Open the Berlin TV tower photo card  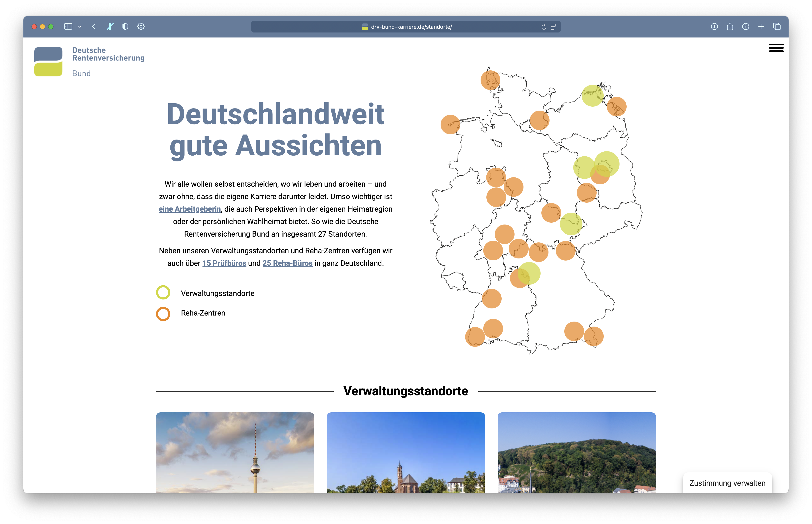[235, 453]
